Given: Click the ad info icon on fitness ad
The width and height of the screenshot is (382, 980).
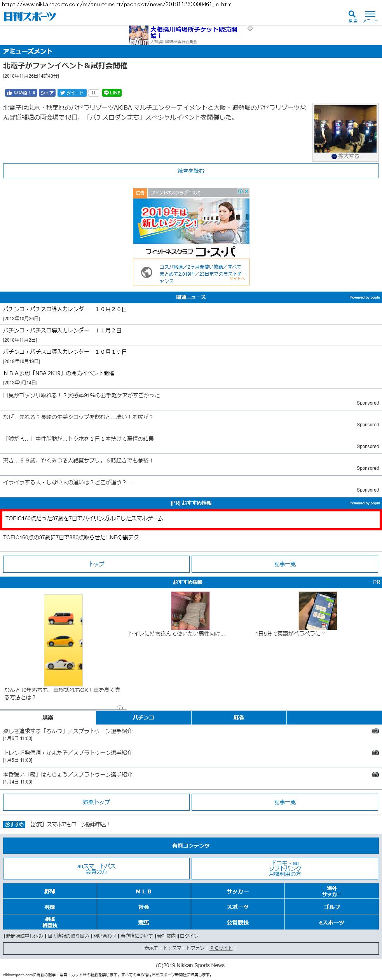Looking at the screenshot, I should point(240,191).
